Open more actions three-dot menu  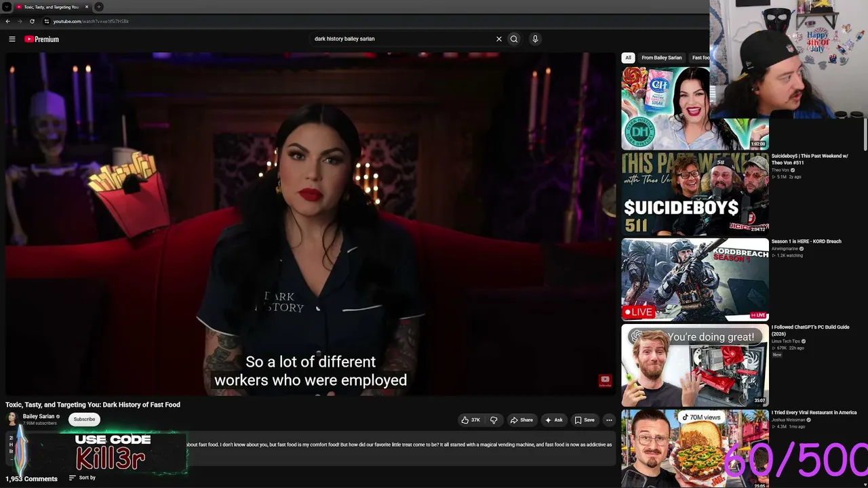click(609, 420)
